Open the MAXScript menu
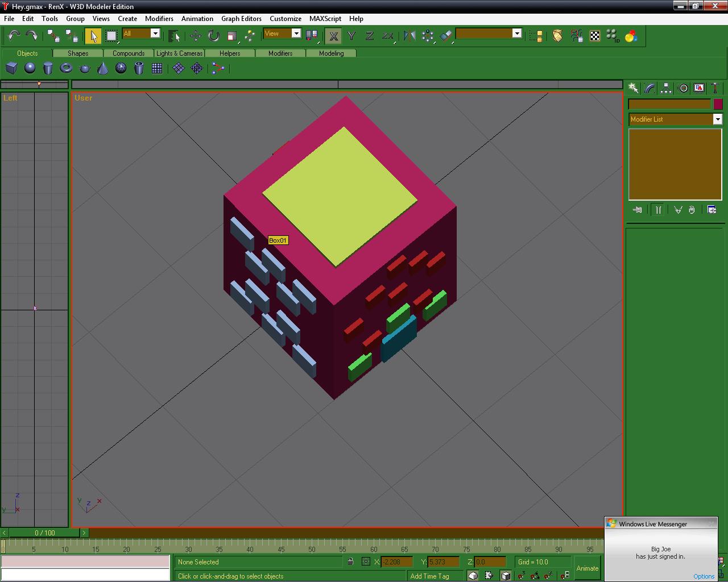This screenshot has width=728, height=582. (325, 19)
